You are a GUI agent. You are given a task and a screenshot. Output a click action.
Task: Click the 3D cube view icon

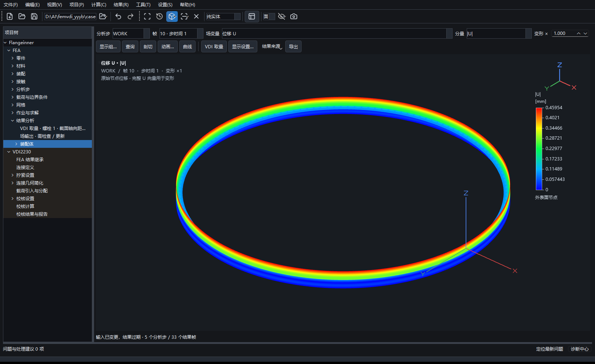click(x=172, y=16)
